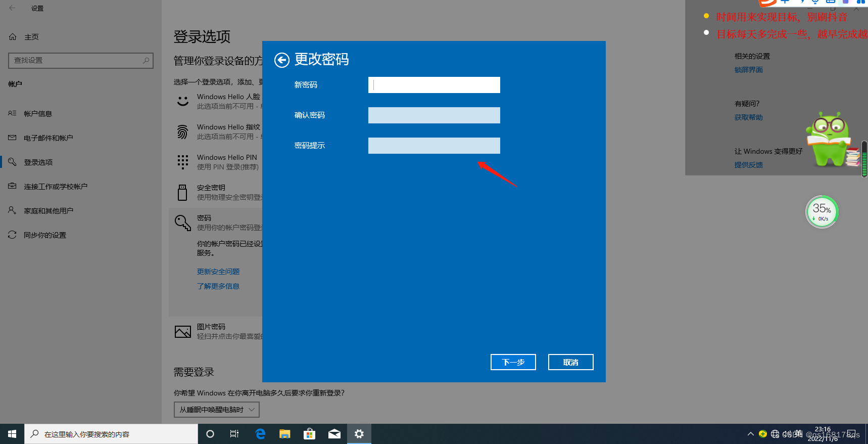The height and width of the screenshot is (444, 868).
Task: Expand the 图片密码 option
Action: [x=218, y=331]
